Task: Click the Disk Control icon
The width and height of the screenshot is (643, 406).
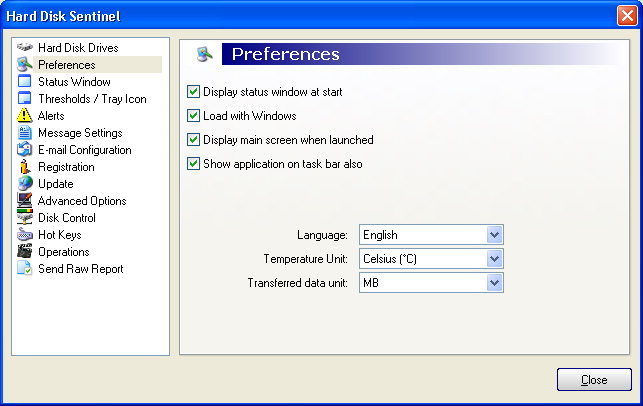Action: click(25, 217)
